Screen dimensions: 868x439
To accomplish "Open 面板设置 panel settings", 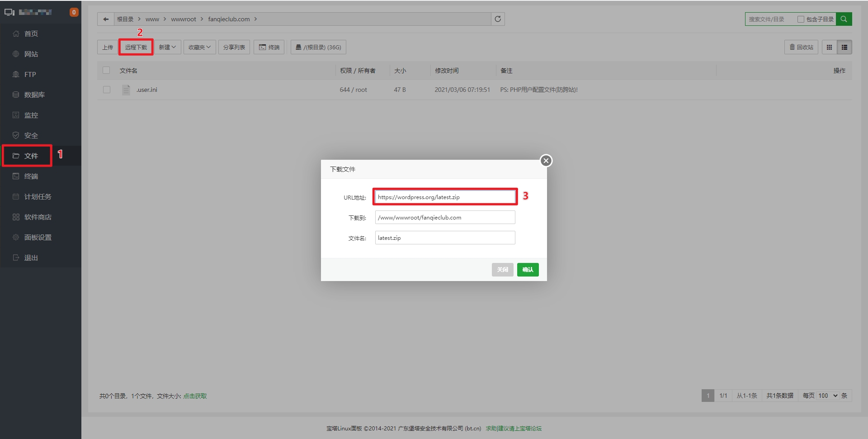I will tap(38, 237).
